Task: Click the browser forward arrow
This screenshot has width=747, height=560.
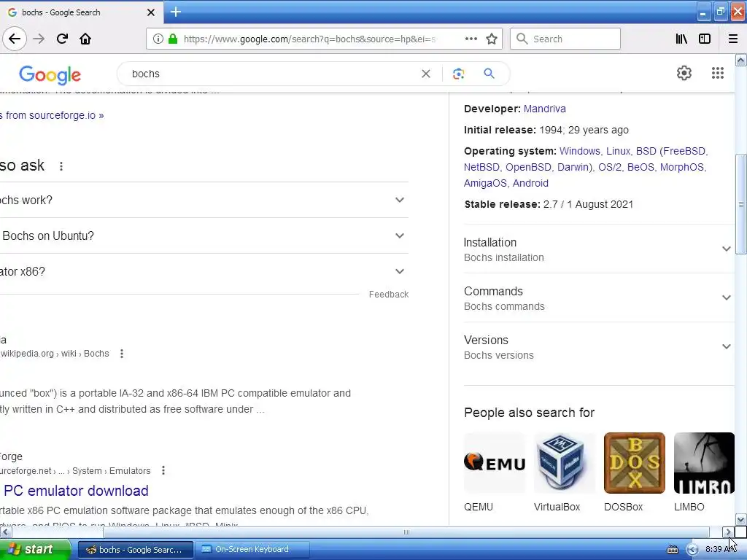Action: (39, 39)
